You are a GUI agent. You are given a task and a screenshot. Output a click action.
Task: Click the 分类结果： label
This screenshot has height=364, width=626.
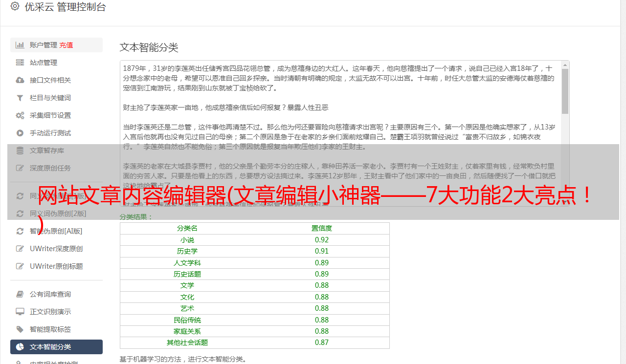pos(136,217)
